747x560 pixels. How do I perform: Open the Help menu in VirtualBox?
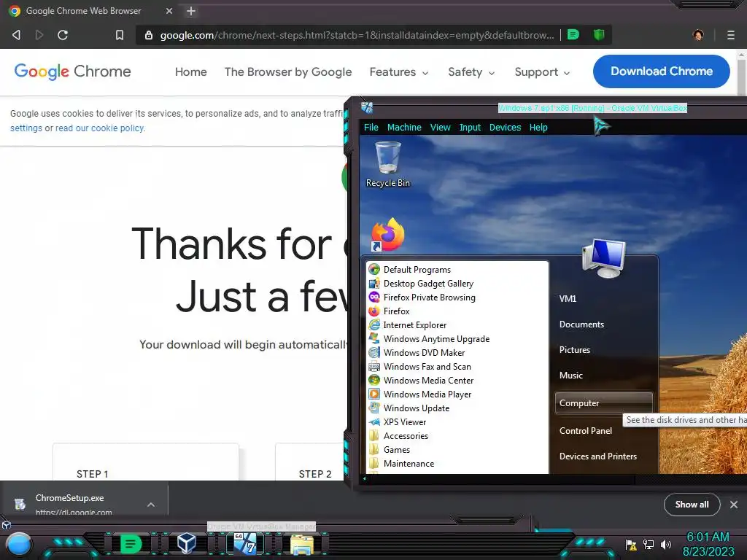point(538,127)
